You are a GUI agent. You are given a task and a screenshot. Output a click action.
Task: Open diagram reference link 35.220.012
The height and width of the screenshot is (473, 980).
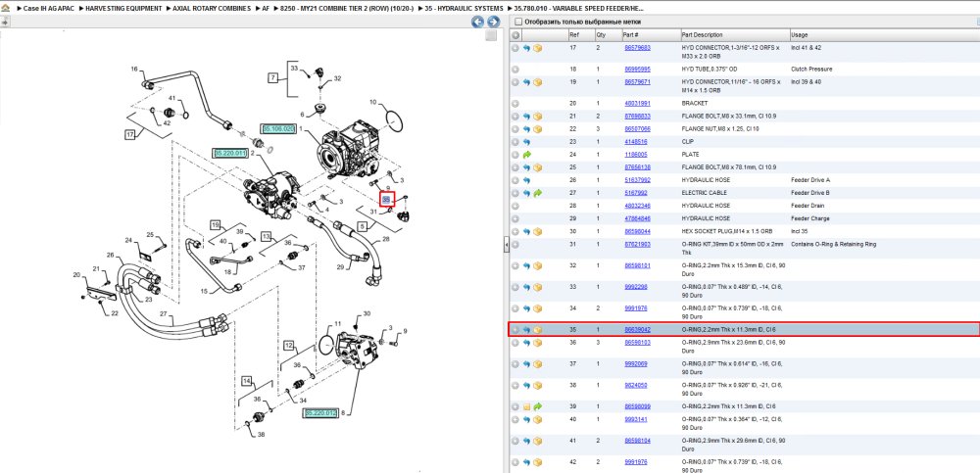click(x=321, y=413)
